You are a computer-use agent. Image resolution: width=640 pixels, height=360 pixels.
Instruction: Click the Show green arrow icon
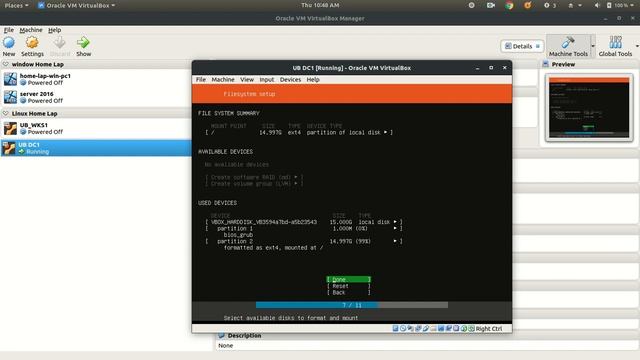pyautogui.click(x=83, y=42)
